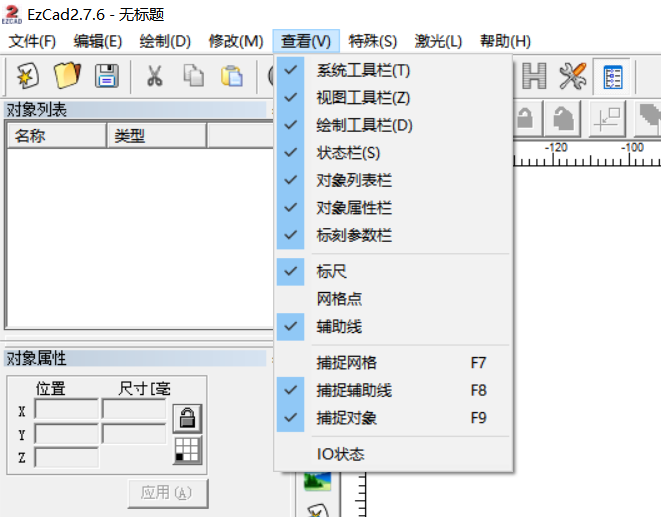Click the Copy toolbar icon

coord(193,76)
